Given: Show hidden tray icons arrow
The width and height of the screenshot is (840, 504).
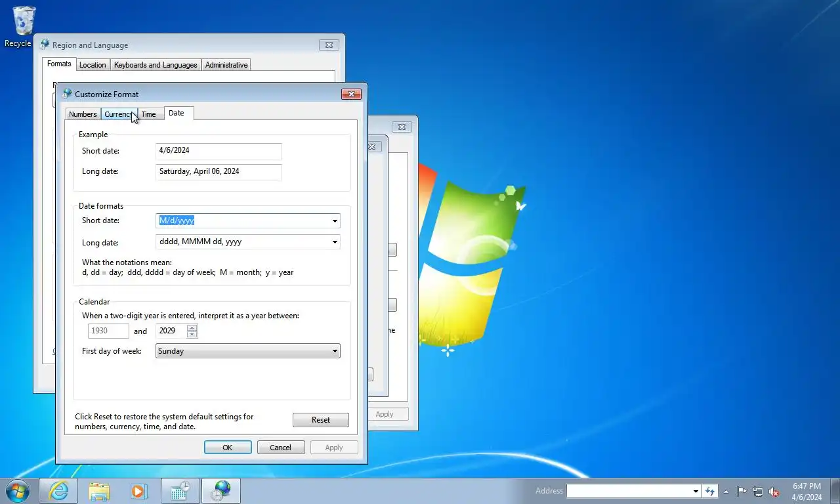Looking at the screenshot, I should pos(726,491).
